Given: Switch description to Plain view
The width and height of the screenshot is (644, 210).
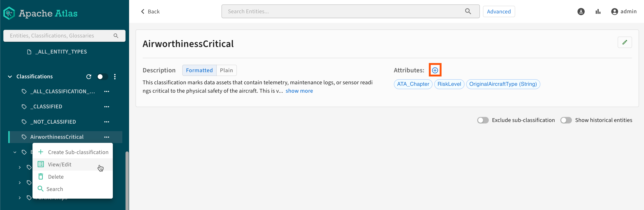Looking at the screenshot, I should (226, 70).
